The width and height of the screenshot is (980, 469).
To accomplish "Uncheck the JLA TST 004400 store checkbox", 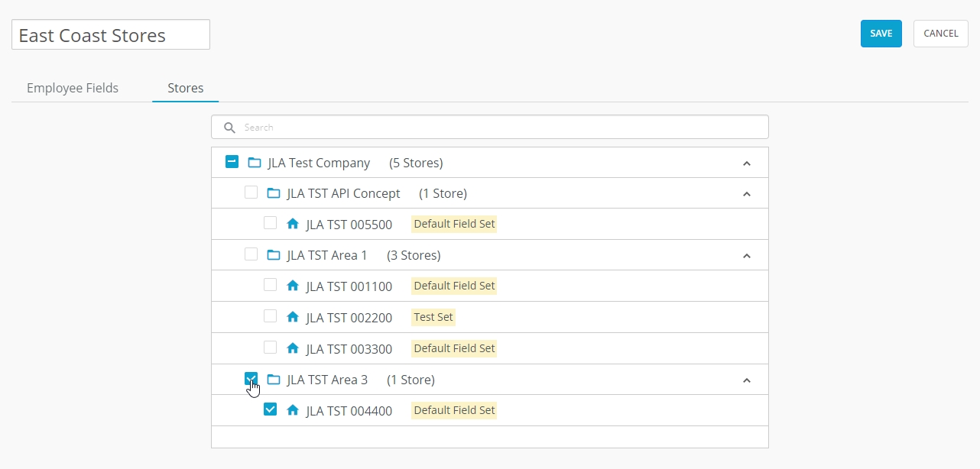I will point(270,409).
